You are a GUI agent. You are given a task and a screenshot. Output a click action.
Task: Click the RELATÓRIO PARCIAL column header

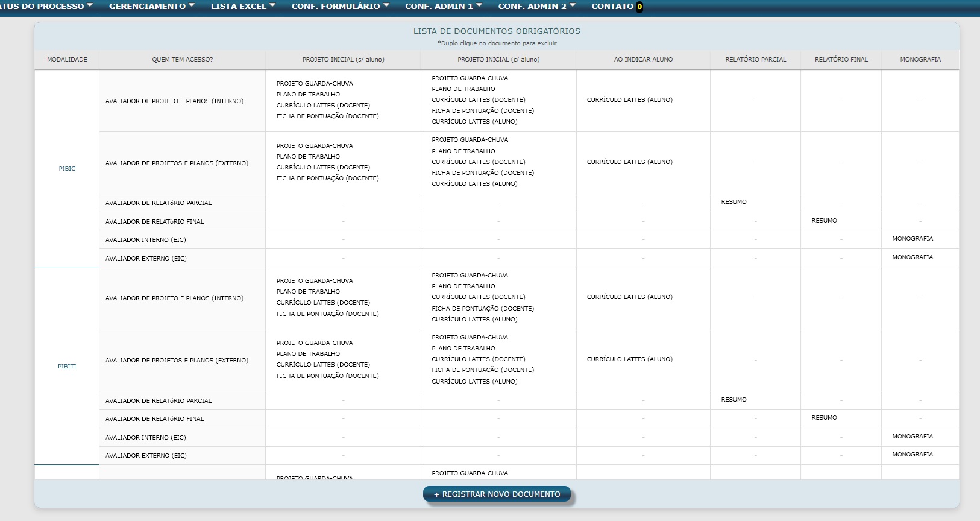click(755, 60)
